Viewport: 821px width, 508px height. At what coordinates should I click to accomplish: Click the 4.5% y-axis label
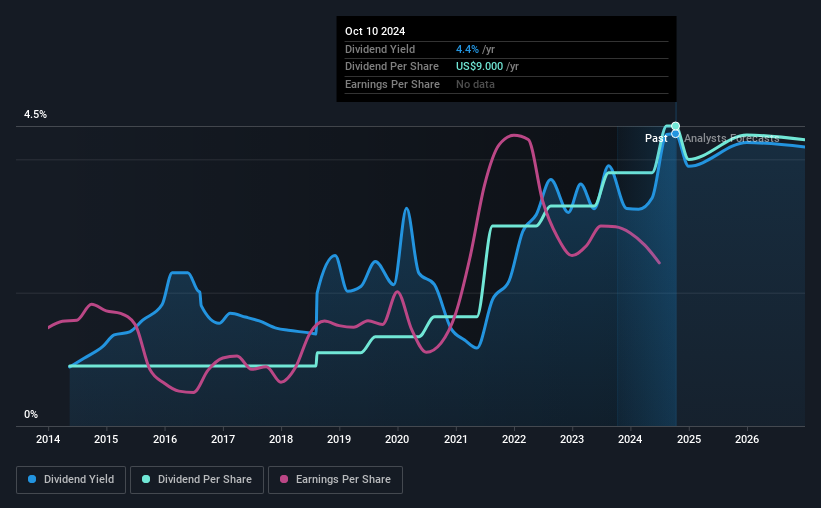pos(36,115)
